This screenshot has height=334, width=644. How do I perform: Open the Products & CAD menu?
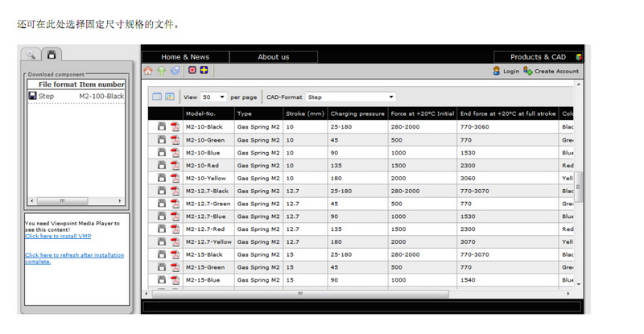[x=538, y=57]
